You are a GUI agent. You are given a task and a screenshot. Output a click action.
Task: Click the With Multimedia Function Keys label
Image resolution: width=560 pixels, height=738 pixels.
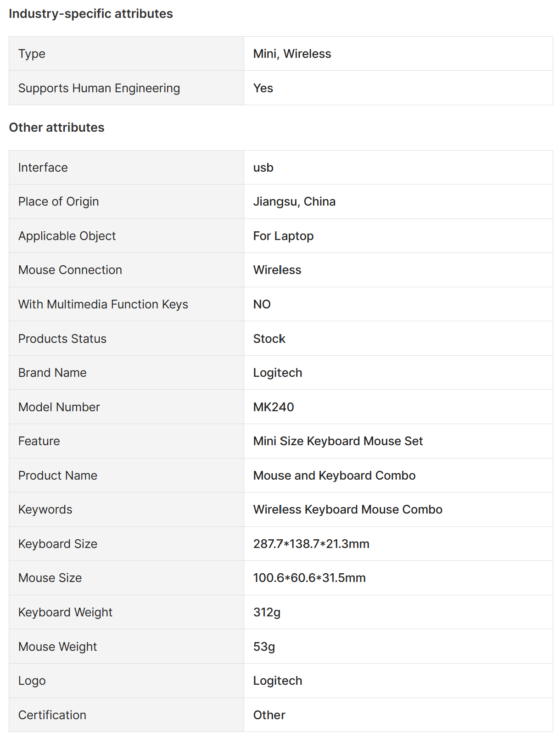[103, 304]
